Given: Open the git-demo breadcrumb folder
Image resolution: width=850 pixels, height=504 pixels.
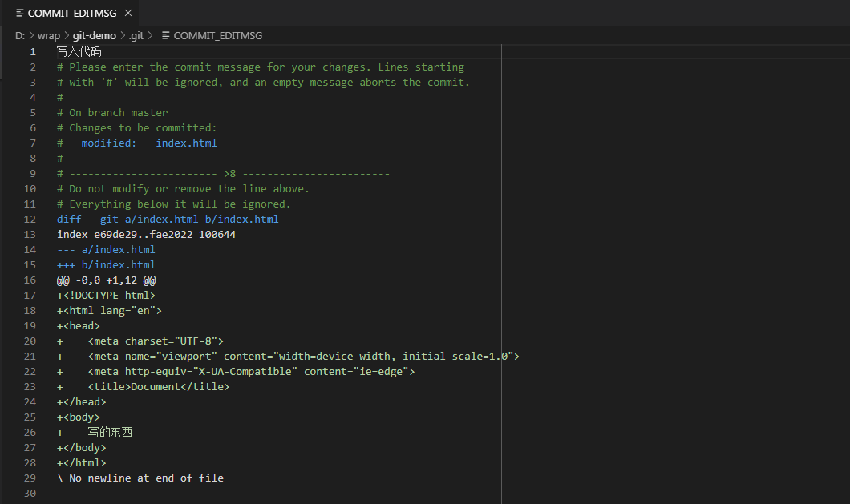Looking at the screenshot, I should [x=95, y=35].
